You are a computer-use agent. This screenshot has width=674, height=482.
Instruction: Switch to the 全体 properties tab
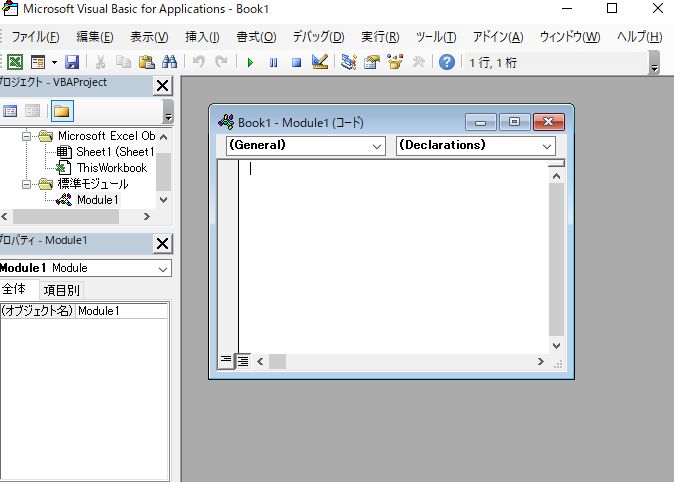point(15,289)
